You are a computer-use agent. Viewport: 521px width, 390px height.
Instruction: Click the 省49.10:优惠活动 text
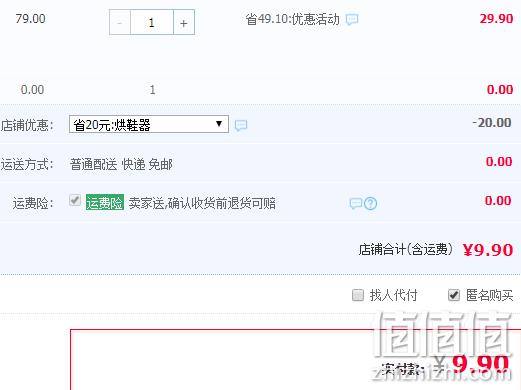292,19
